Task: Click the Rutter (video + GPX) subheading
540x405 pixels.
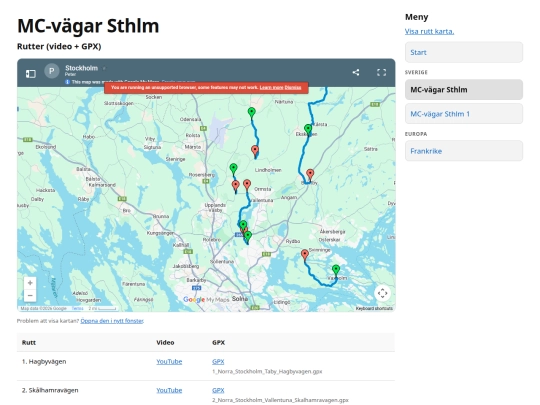Action: click(x=59, y=46)
